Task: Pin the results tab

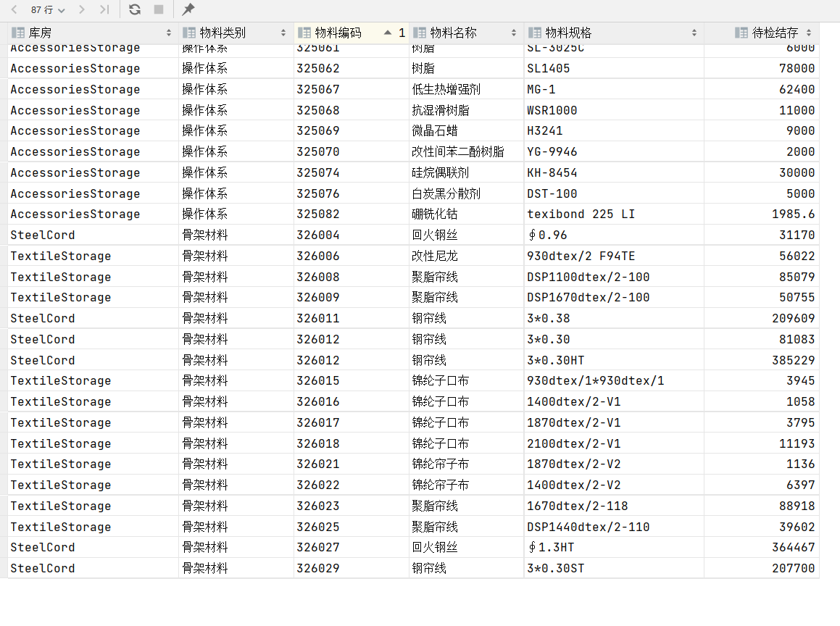Action: pyautogui.click(x=188, y=9)
